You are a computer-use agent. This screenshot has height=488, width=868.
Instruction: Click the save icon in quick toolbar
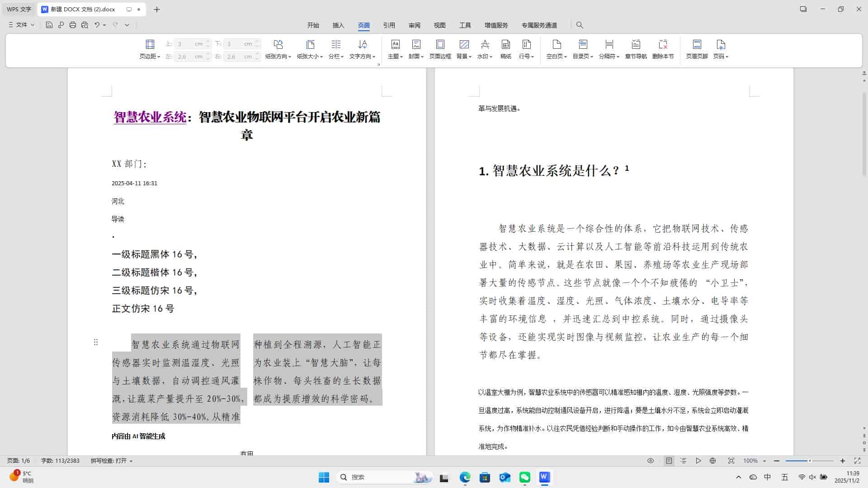(x=49, y=25)
